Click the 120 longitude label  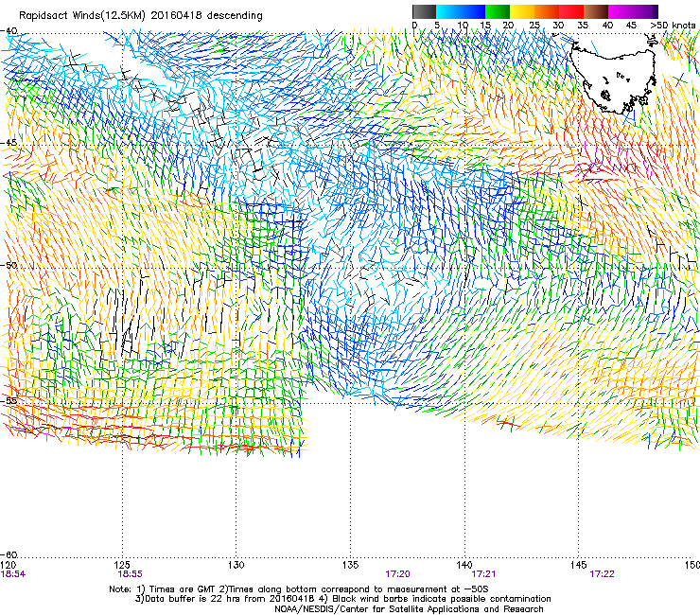pyautogui.click(x=9, y=565)
